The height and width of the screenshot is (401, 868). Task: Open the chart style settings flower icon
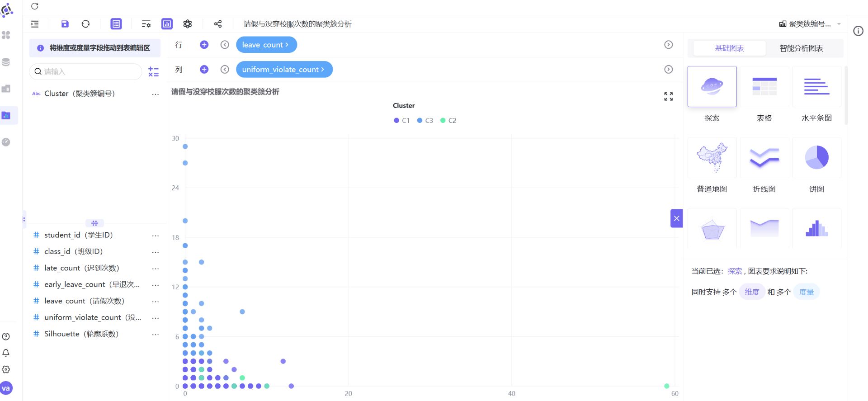[188, 24]
